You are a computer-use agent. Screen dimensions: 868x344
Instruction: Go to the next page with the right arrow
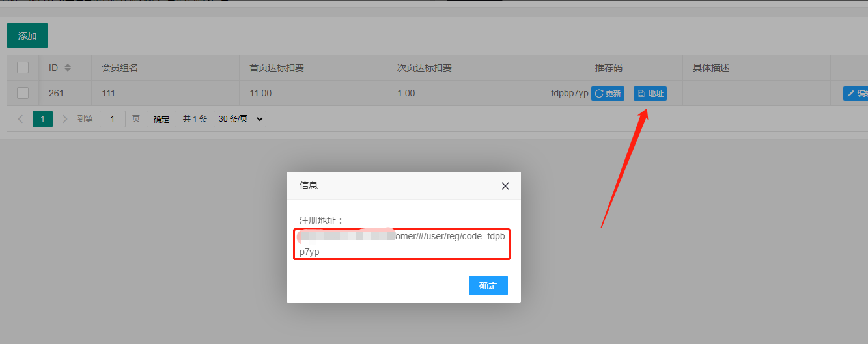coord(64,119)
